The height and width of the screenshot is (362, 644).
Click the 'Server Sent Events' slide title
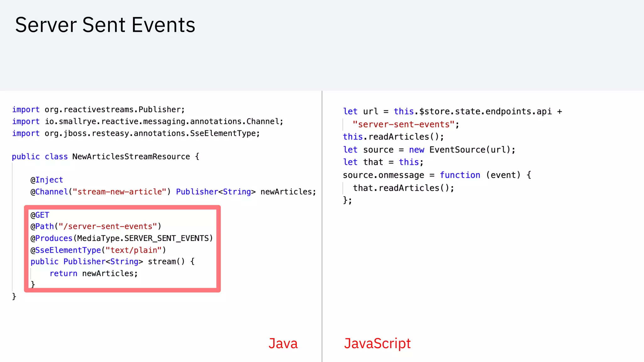[x=105, y=25]
